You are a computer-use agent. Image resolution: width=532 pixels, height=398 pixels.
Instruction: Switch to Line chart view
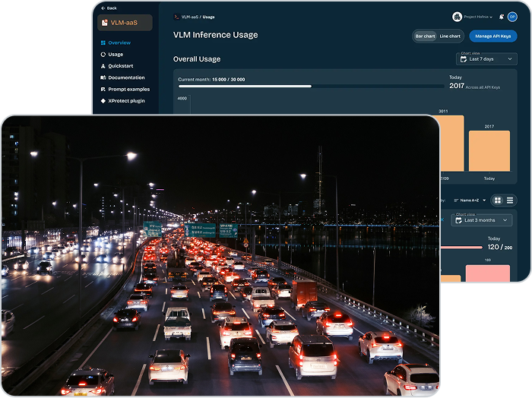point(450,36)
